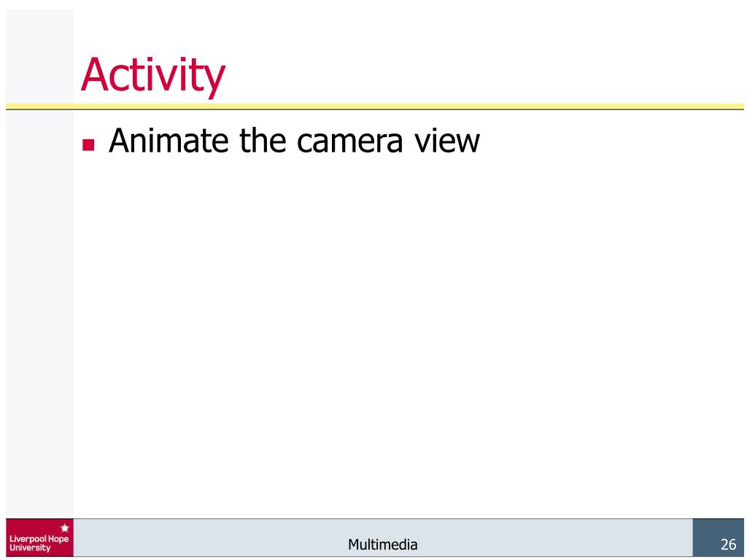Image resolution: width=747 pixels, height=560 pixels.
Task: Click the blank header area above the title
Action: pos(409,28)
